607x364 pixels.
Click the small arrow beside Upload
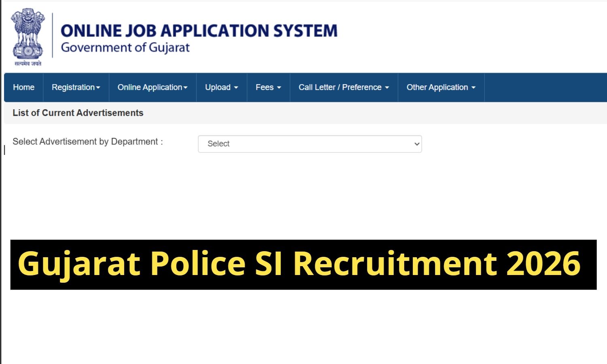coord(236,88)
